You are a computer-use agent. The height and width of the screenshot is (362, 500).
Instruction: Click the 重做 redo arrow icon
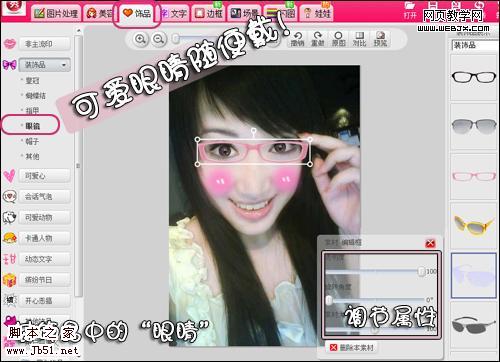(318, 36)
